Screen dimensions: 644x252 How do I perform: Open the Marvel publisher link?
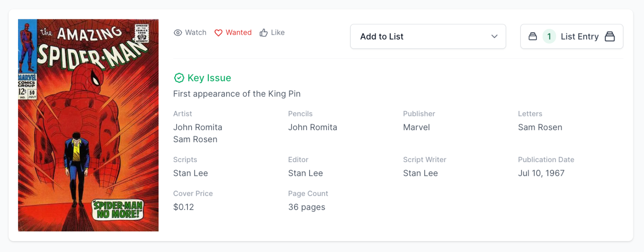416,127
